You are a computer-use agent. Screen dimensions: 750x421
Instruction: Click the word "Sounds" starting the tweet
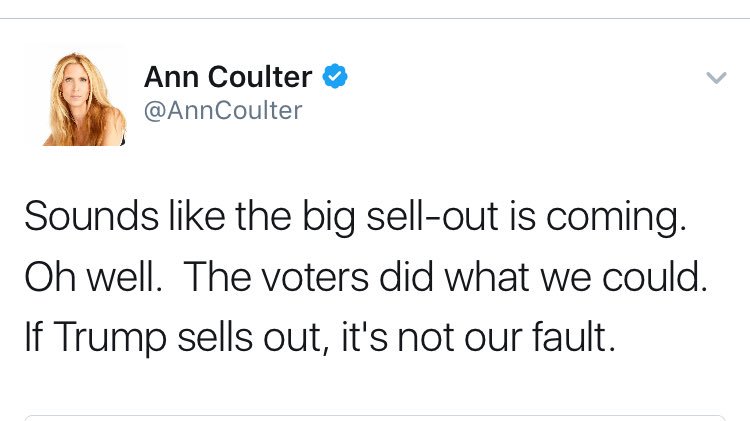pyautogui.click(x=82, y=218)
